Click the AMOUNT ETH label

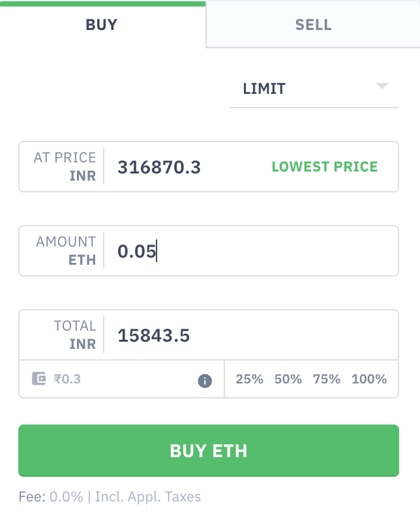[x=67, y=251]
